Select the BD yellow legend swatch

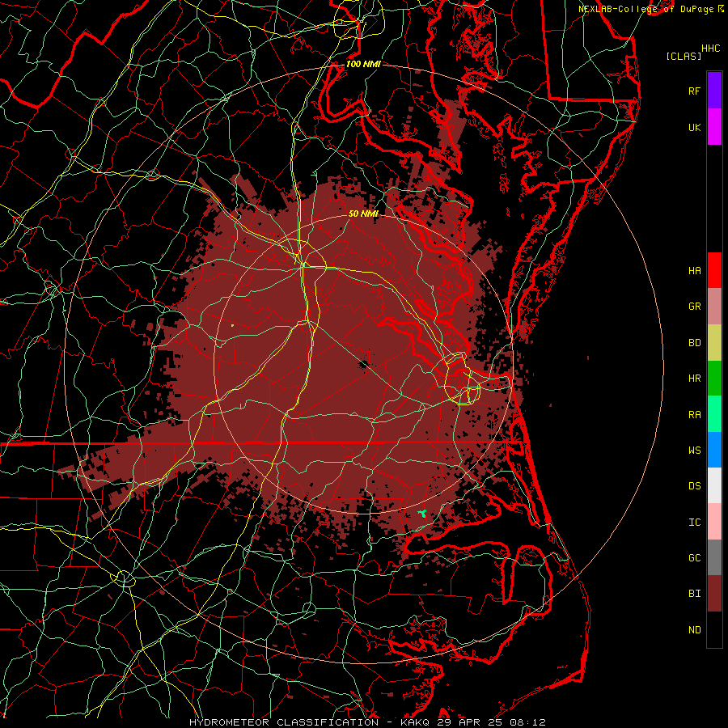(714, 342)
